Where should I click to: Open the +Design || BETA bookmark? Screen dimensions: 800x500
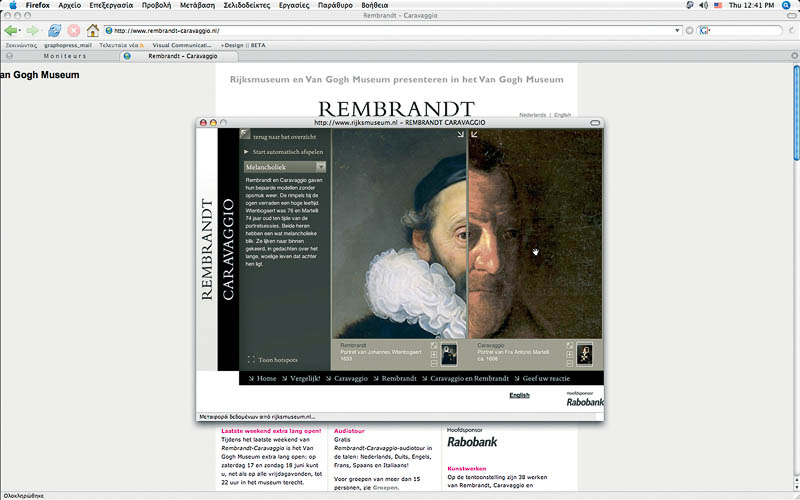point(243,45)
